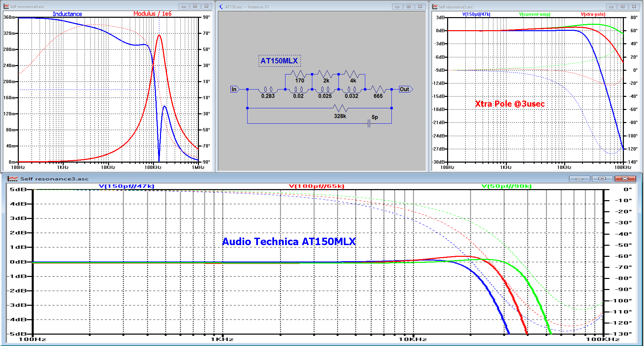Screen dimensions: 644x346
Task: Click the Audio Technica AT150MLX annotation
Action: (x=289, y=241)
